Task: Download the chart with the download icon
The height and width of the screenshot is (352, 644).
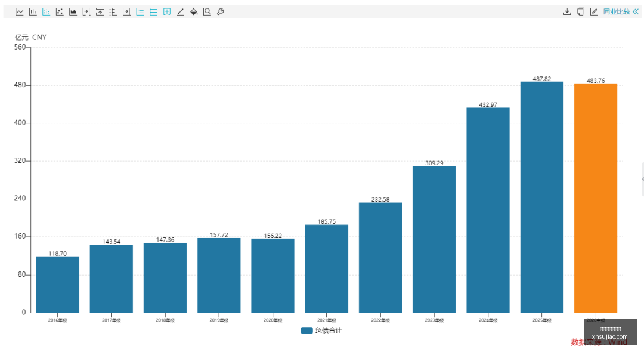Action: coord(567,12)
